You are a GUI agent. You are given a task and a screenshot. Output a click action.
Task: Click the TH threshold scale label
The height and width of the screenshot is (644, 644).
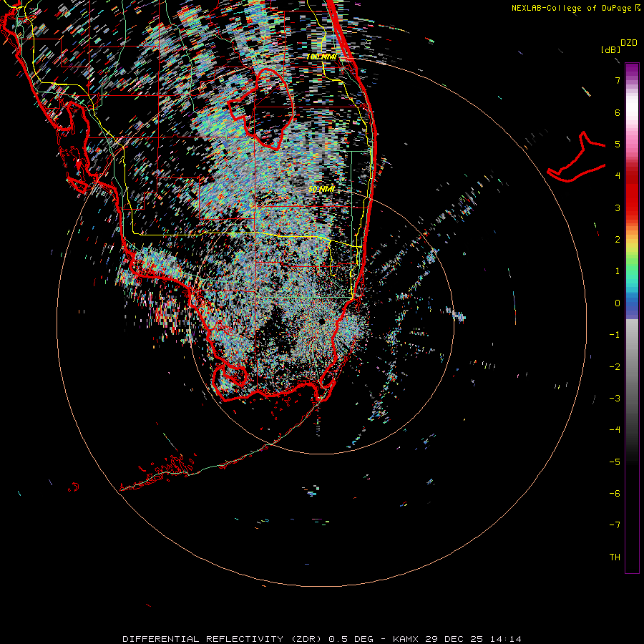click(615, 557)
